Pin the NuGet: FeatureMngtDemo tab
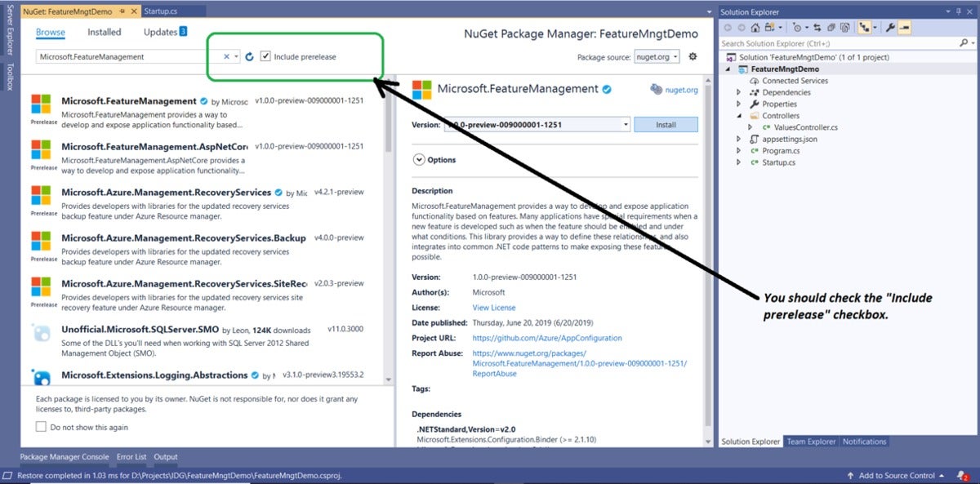 [x=121, y=12]
